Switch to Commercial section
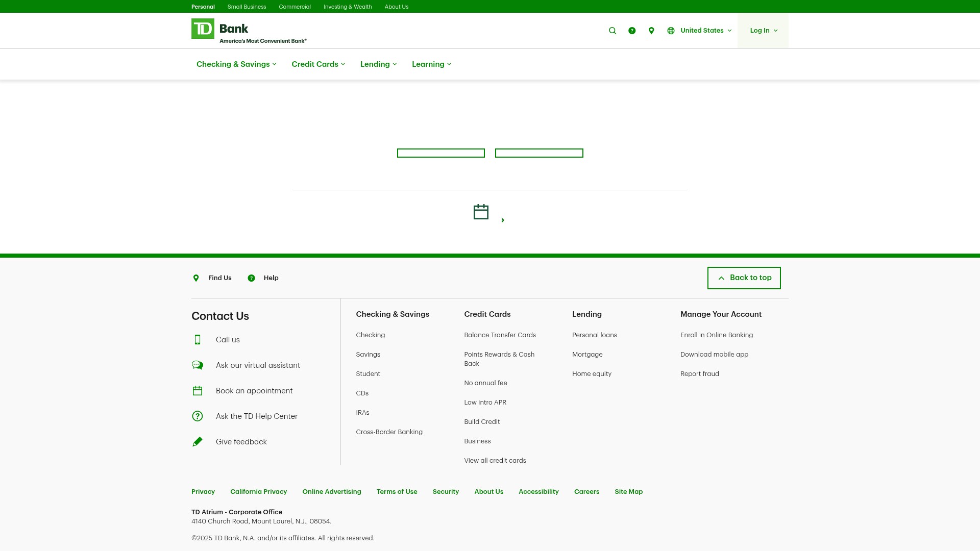The image size is (980, 551). click(x=295, y=7)
